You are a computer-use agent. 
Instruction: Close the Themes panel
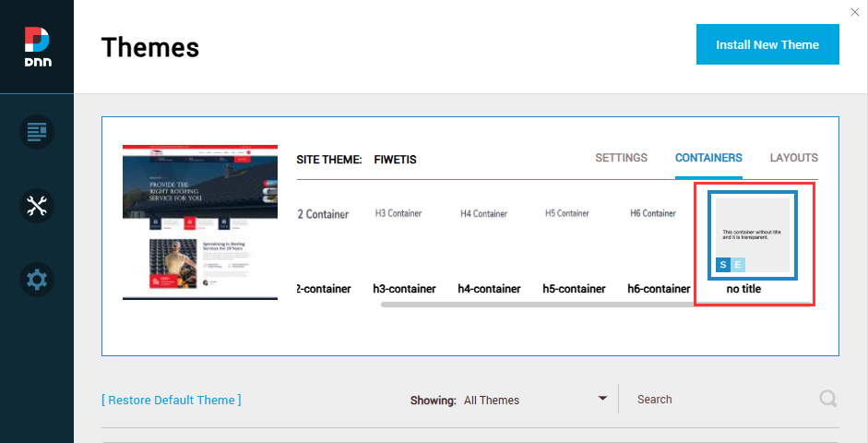coord(855,12)
